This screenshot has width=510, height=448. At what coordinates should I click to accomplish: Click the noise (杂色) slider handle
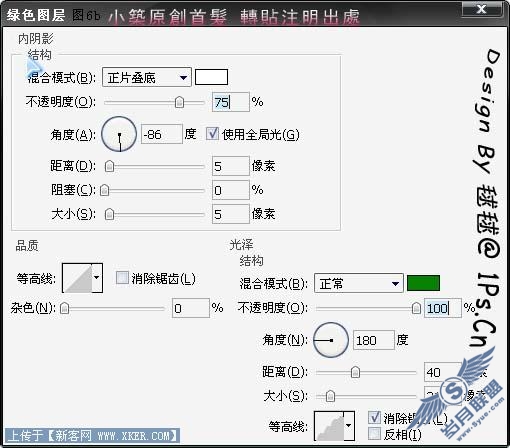[x=64, y=308]
